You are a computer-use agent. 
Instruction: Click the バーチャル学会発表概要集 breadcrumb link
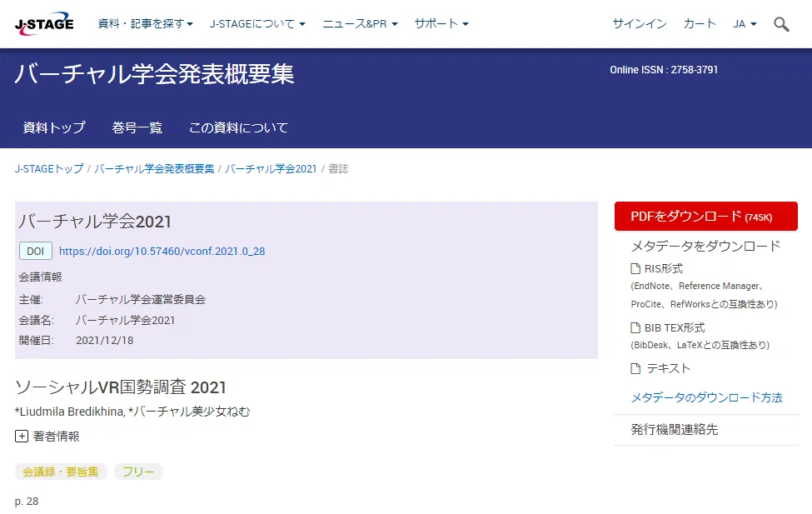point(154,169)
